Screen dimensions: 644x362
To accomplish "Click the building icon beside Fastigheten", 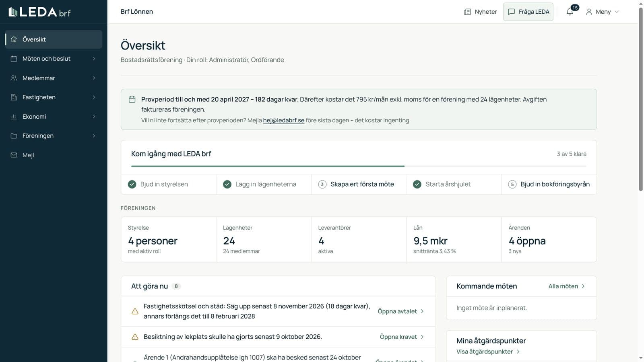I will [x=14, y=97].
